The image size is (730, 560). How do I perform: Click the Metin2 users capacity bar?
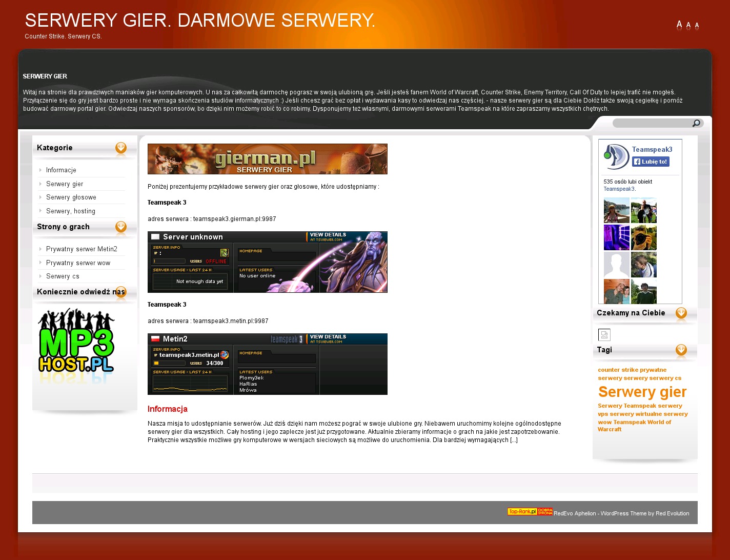pos(169,363)
